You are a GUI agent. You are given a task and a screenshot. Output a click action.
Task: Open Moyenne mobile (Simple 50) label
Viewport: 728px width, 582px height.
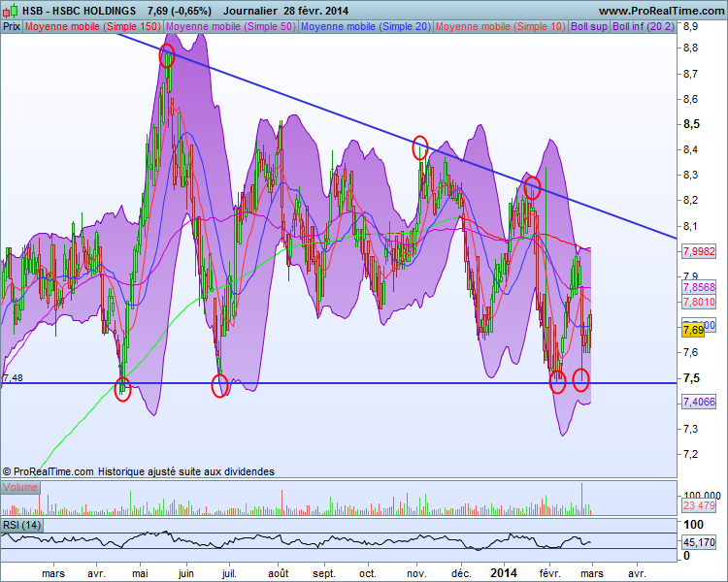click(x=231, y=26)
